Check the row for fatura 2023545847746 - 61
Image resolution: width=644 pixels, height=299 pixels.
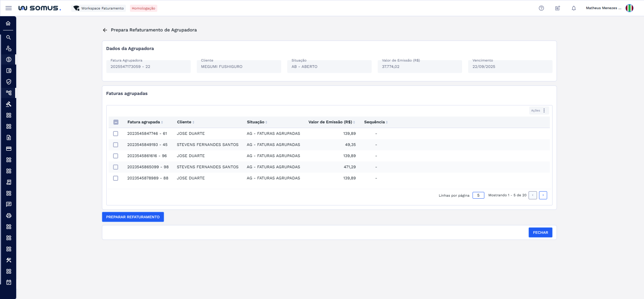pyautogui.click(x=115, y=134)
